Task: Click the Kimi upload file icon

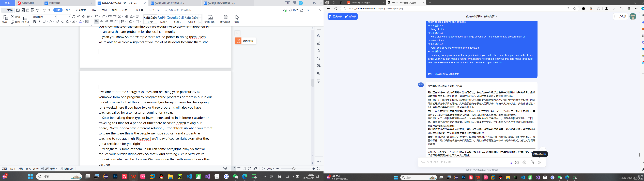Action: point(532,163)
